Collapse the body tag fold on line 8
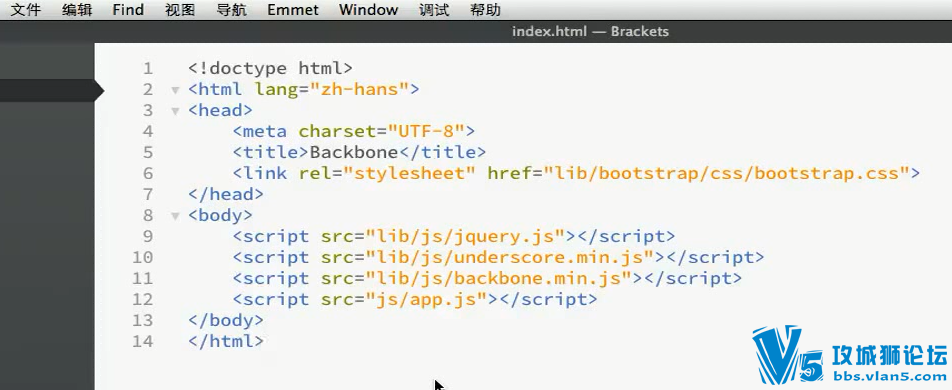 tap(175, 216)
